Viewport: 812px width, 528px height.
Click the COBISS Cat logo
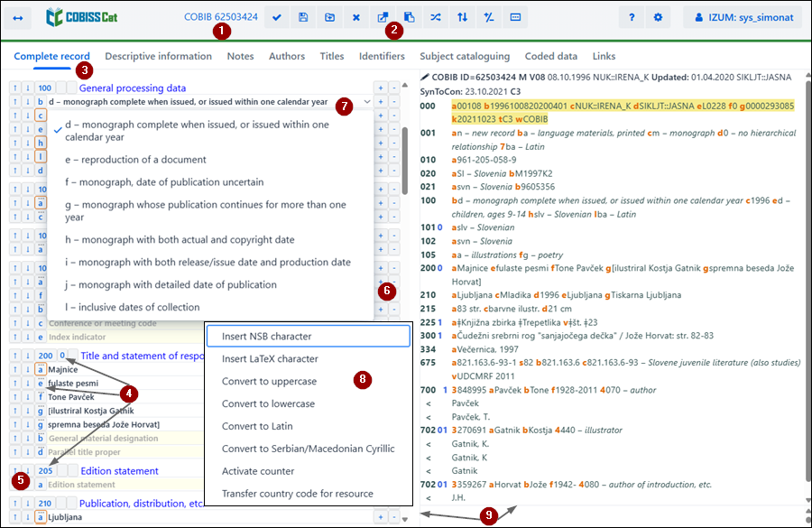(x=82, y=17)
